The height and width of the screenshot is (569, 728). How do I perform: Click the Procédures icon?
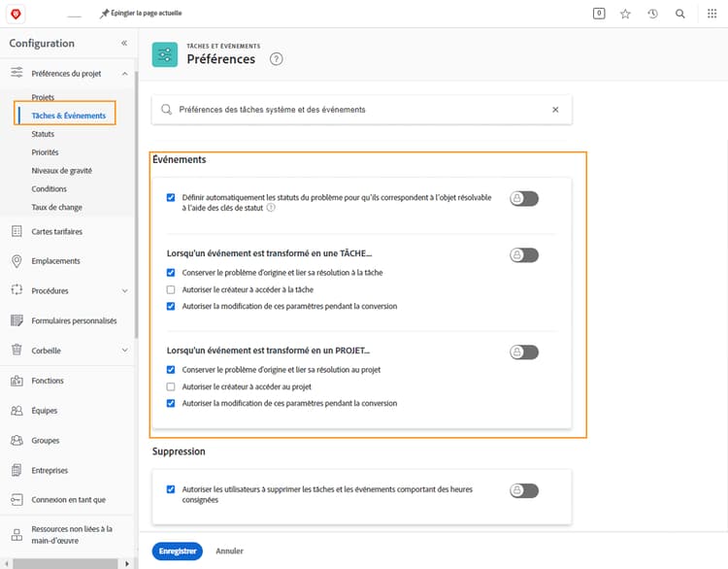(x=17, y=290)
